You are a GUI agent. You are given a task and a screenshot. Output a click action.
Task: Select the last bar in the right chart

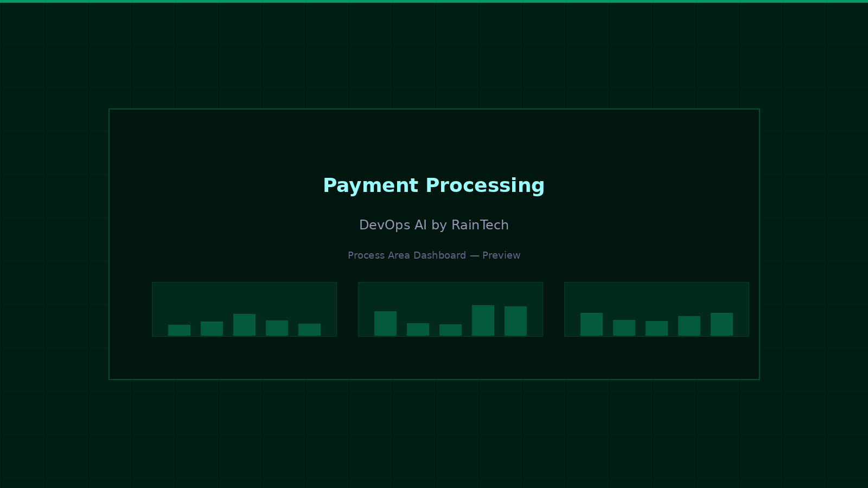pyautogui.click(x=722, y=324)
